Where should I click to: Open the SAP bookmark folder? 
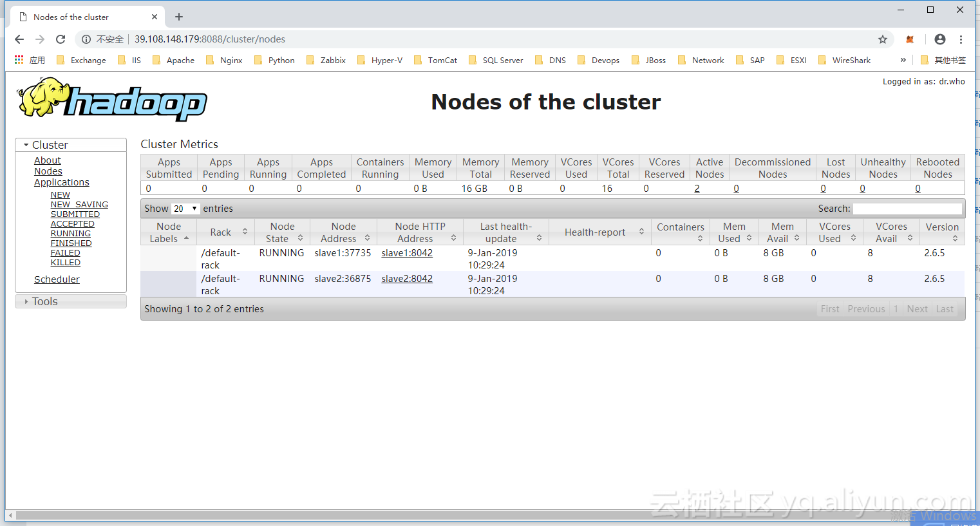(750, 61)
